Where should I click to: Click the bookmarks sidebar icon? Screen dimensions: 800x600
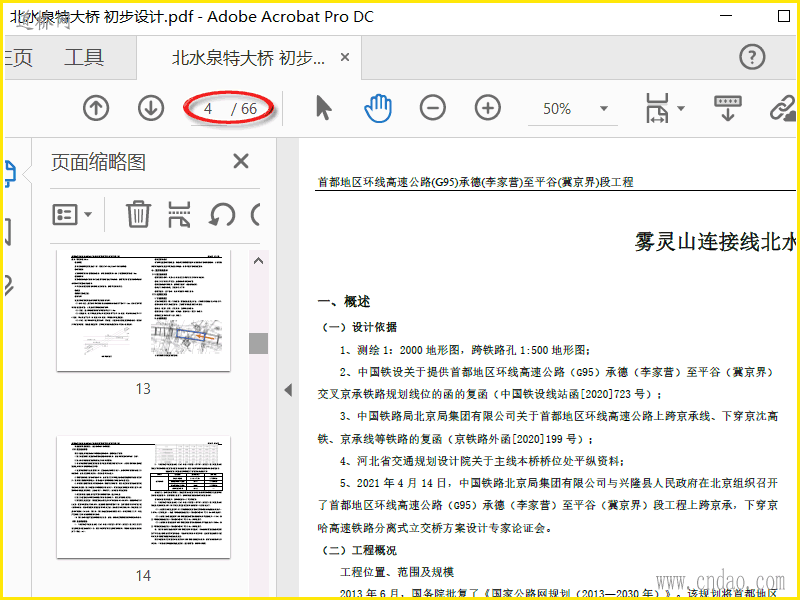(x=8, y=232)
